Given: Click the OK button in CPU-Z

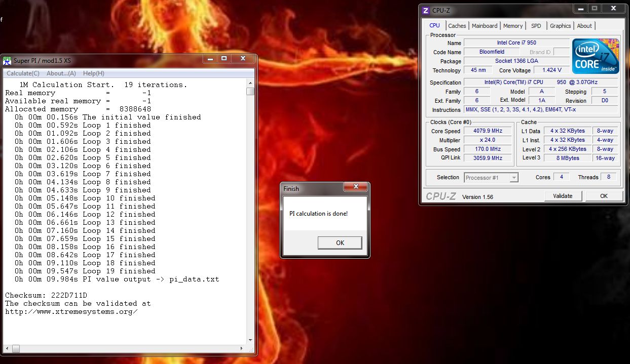Looking at the screenshot, I should (x=604, y=196).
